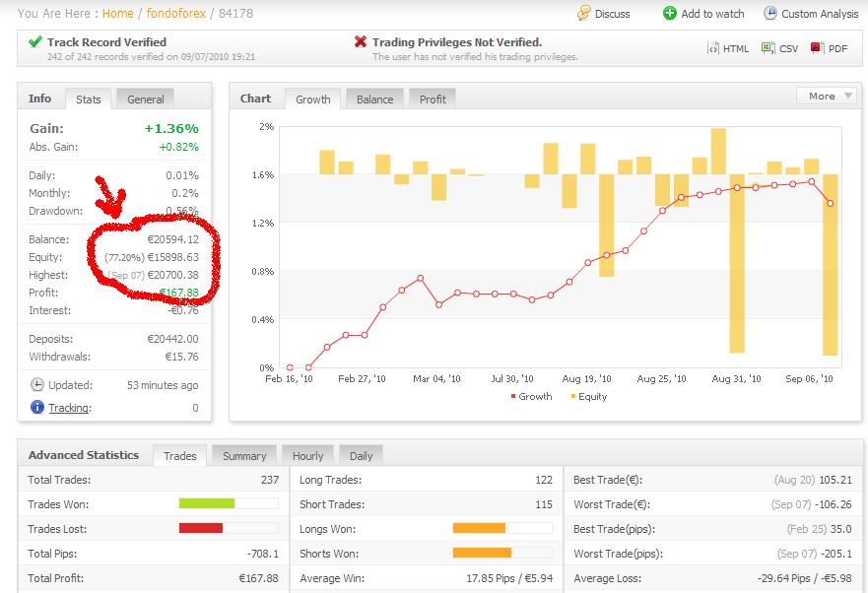Open Custom Analysis chart icon
This screenshot has height=593, width=868.
(x=769, y=14)
